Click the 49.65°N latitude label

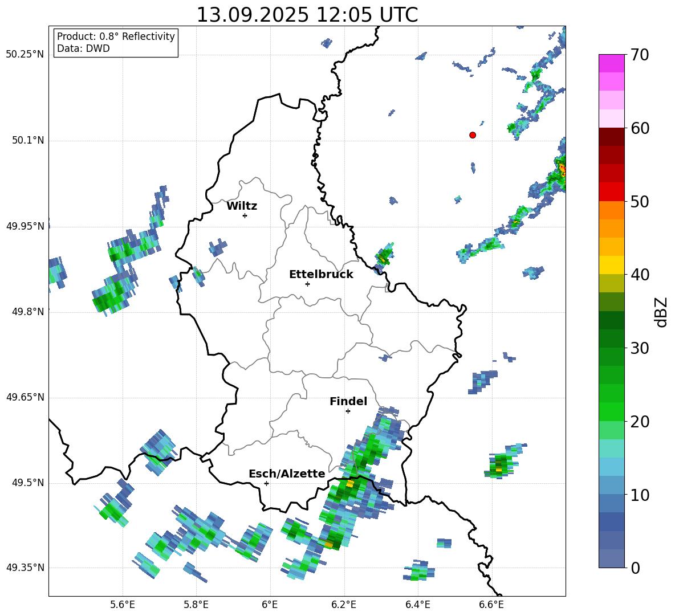click(25, 397)
